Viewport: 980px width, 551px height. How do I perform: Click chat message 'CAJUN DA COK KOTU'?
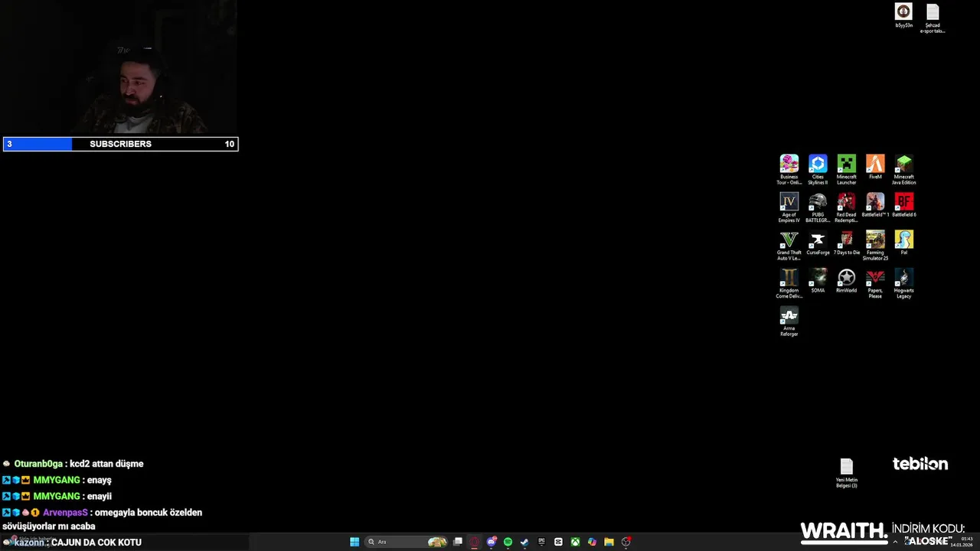click(96, 542)
